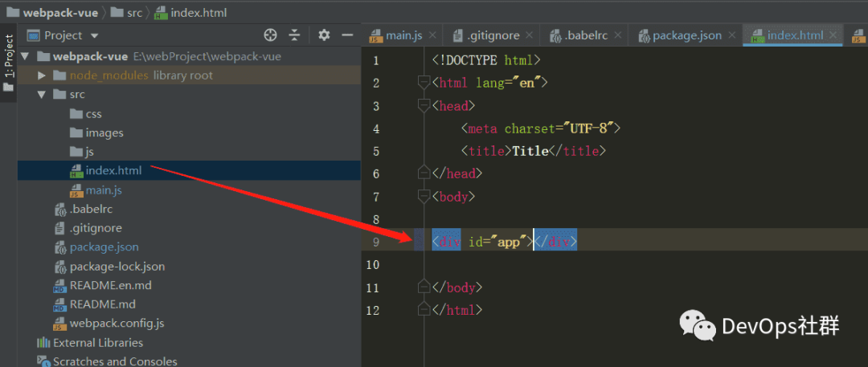Viewport: 868px width, 367px height.
Task: Click src in the breadcrumb bar
Action: coord(126,12)
